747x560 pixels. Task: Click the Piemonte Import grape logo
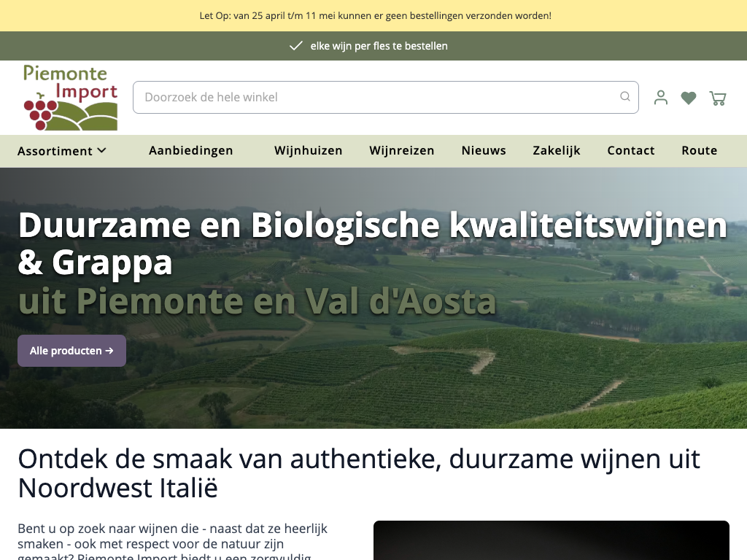point(70,98)
